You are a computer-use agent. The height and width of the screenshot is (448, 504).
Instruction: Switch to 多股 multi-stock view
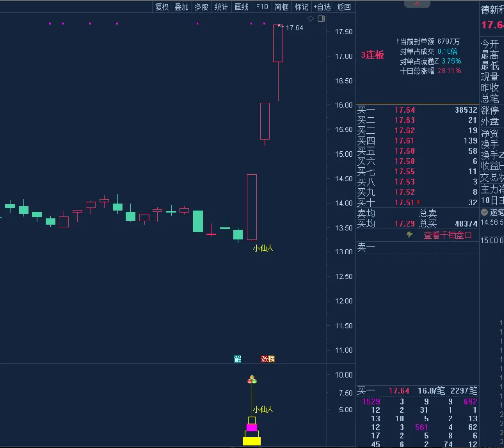point(201,6)
